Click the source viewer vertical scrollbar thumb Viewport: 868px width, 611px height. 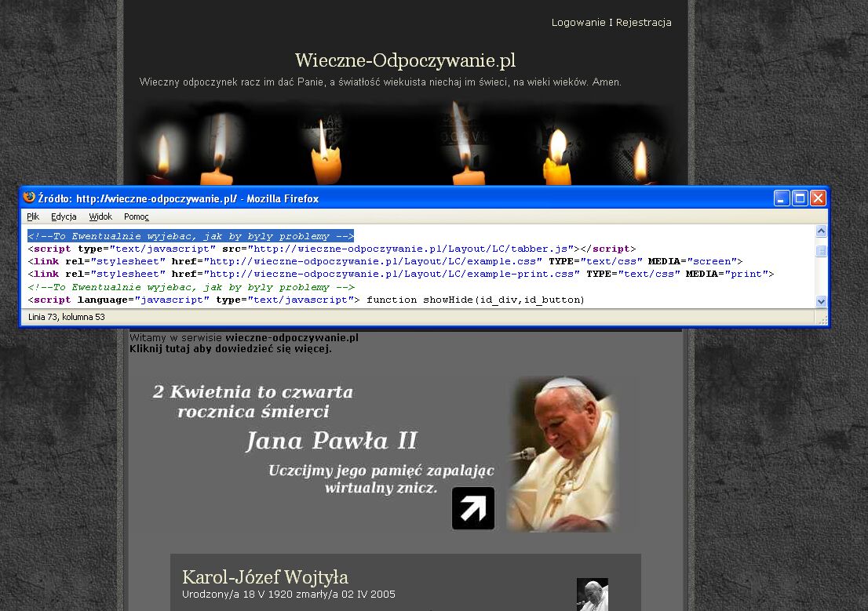point(821,251)
